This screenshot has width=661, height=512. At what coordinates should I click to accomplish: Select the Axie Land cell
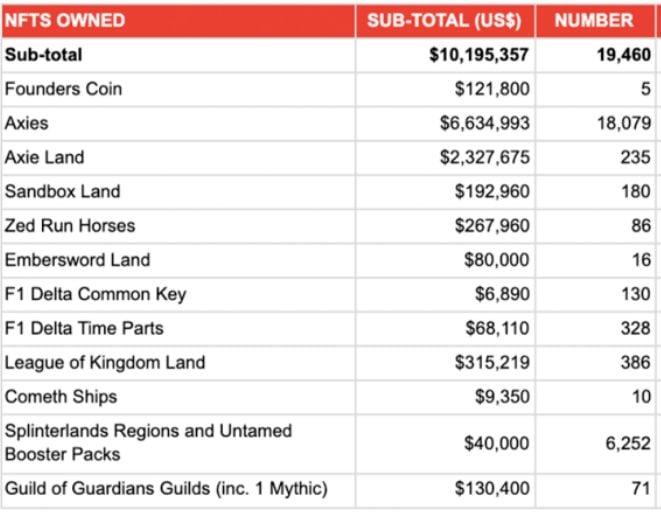pos(44,157)
